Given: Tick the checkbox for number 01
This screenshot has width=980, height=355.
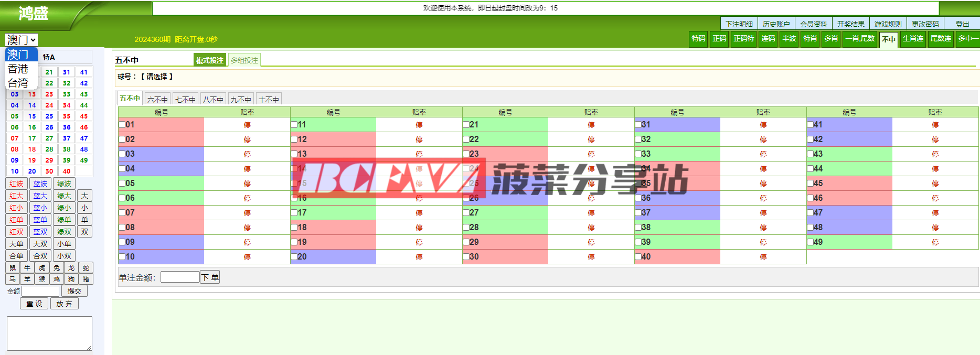Looking at the screenshot, I should [x=122, y=125].
